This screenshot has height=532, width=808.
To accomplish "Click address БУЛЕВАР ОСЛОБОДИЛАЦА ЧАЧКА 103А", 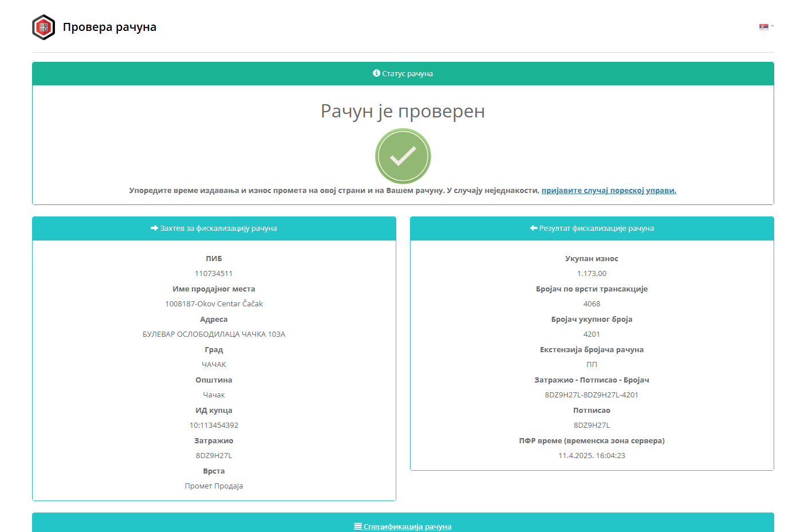I will 214,334.
